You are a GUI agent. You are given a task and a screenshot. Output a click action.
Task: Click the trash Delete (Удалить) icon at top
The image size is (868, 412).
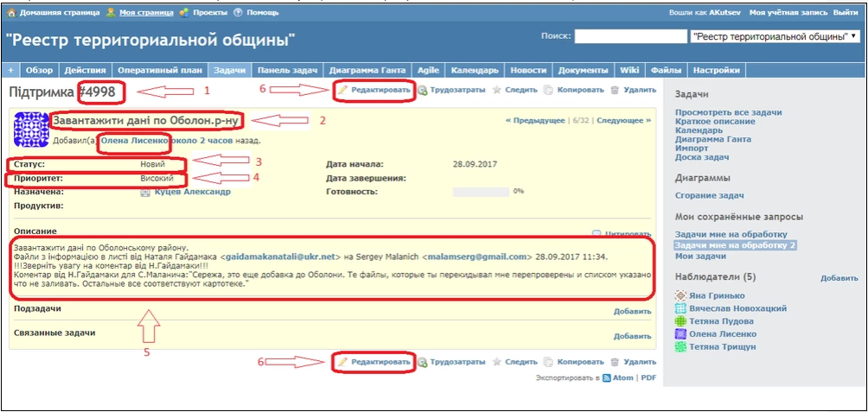click(x=615, y=90)
